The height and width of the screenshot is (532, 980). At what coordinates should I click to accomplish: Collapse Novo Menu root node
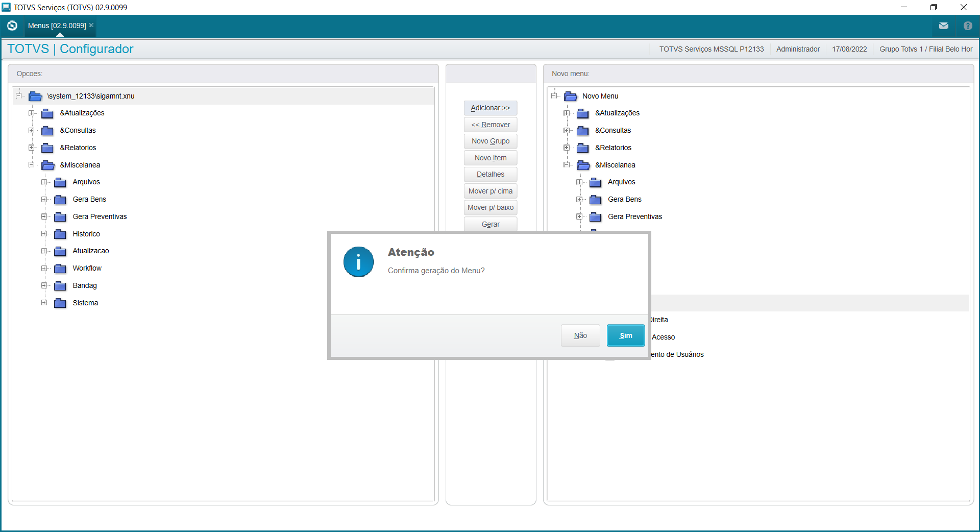554,95
